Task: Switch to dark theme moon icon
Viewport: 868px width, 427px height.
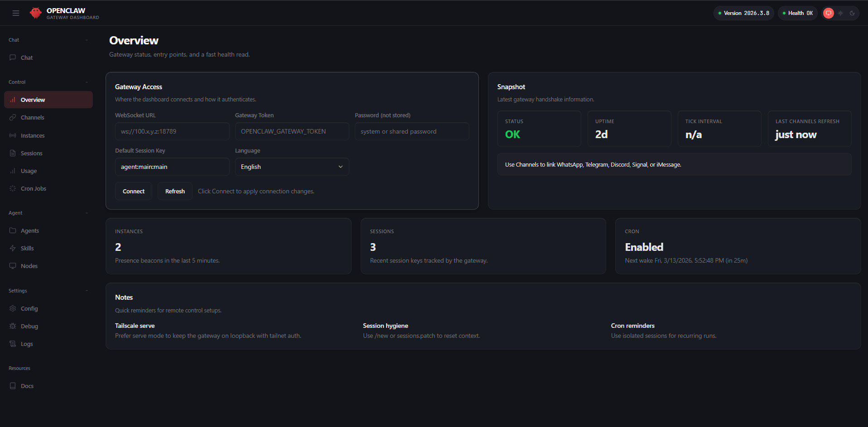Action: coord(852,13)
